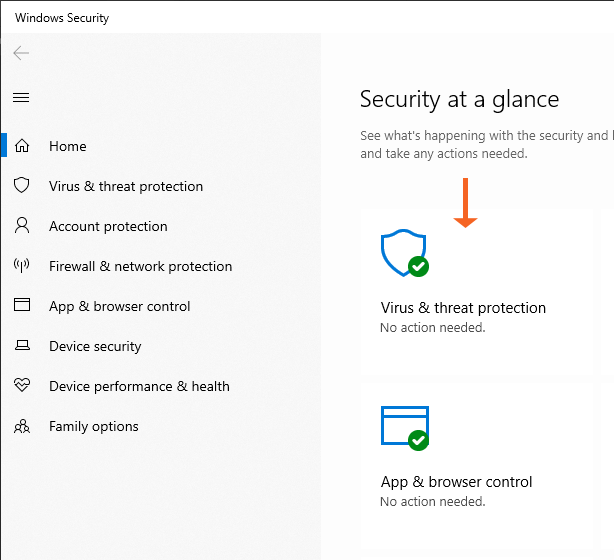The height and width of the screenshot is (560, 614).
Task: Click the wireless signal icon for Firewall
Action: click(22, 266)
